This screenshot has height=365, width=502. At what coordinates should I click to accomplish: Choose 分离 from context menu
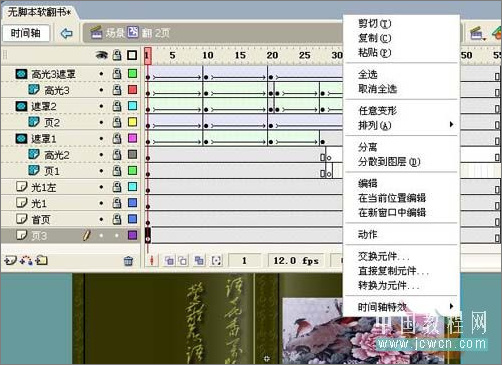pyautogui.click(x=402, y=147)
